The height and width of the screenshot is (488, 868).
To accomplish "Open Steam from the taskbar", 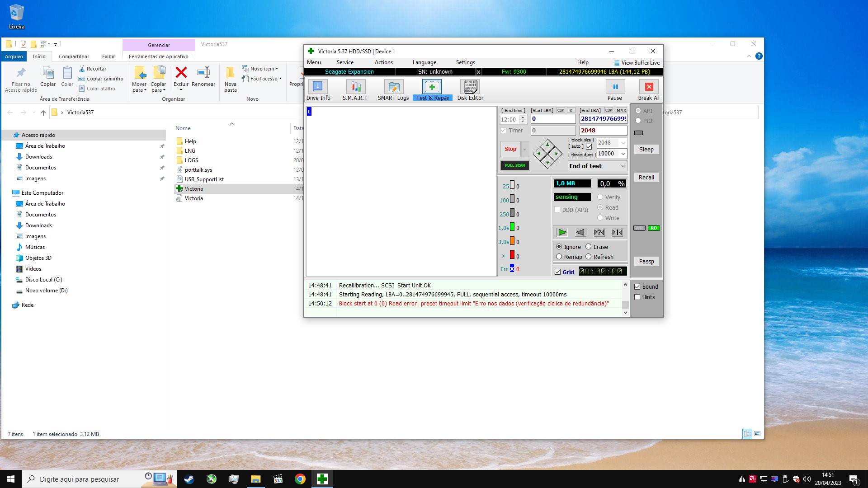I will 189,479.
